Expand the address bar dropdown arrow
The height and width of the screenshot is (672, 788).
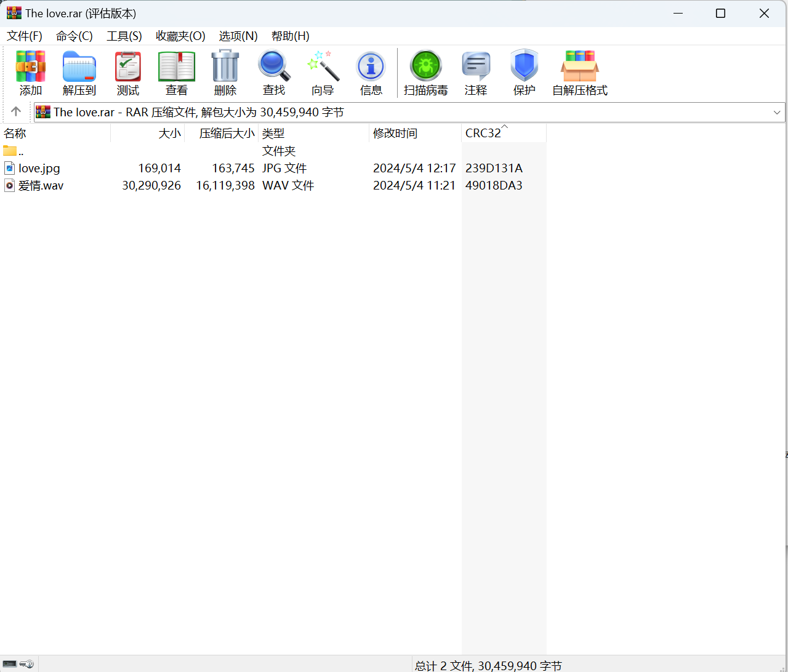pyautogui.click(x=777, y=112)
